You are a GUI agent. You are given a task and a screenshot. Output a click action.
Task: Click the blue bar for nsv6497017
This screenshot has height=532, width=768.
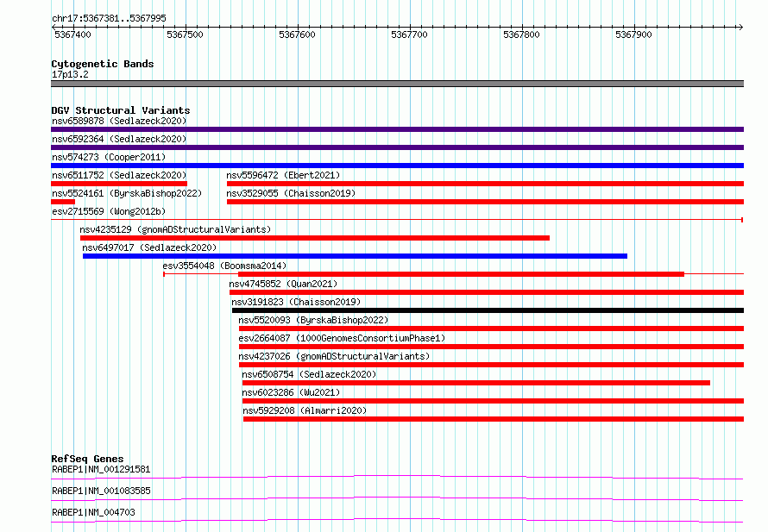[x=356, y=256]
